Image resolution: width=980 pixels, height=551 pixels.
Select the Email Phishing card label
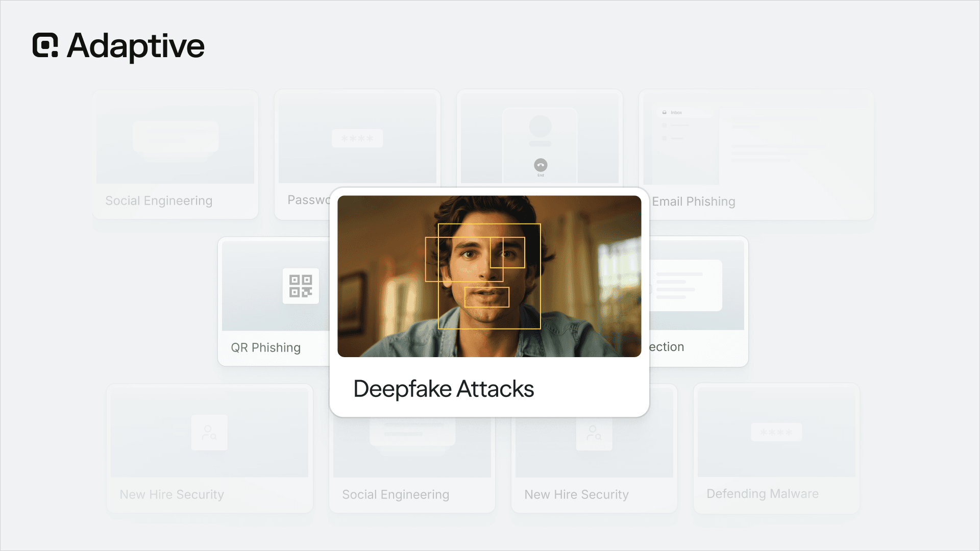point(694,202)
